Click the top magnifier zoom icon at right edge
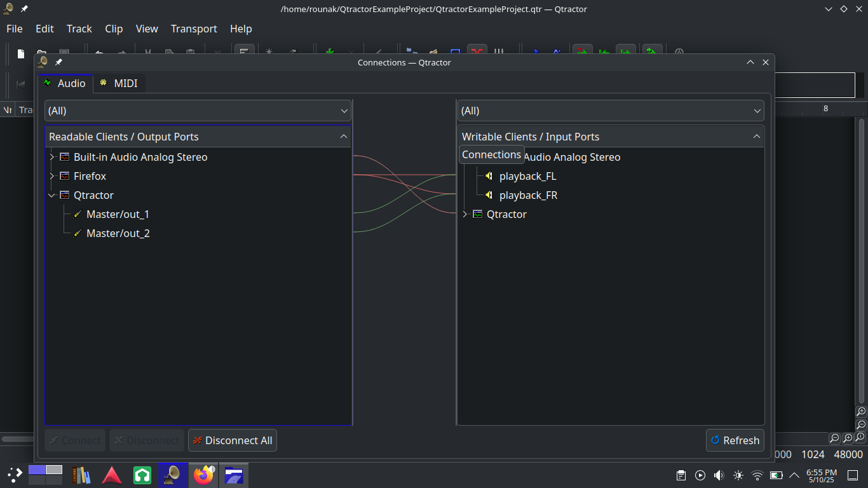The image size is (868, 488). coord(861,412)
